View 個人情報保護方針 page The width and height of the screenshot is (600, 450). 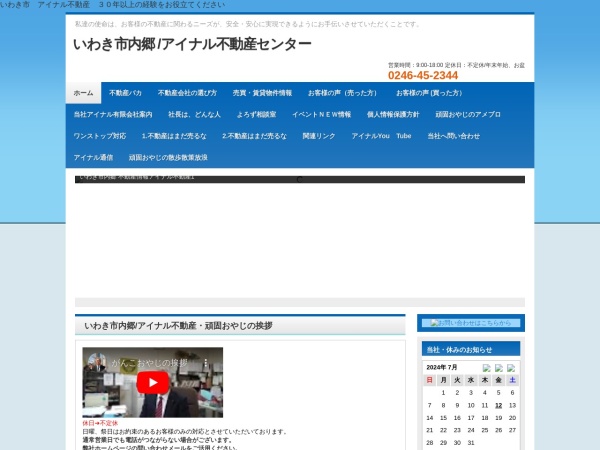click(x=393, y=114)
